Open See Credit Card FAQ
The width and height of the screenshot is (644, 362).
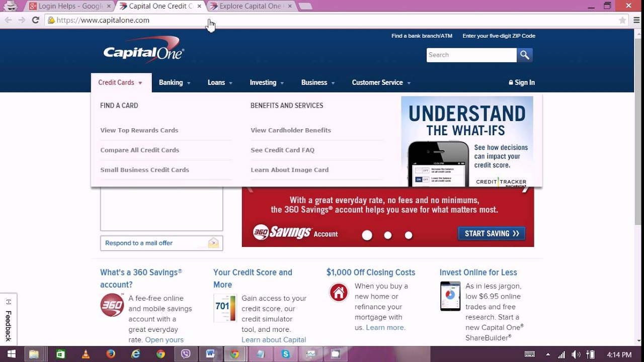283,150
